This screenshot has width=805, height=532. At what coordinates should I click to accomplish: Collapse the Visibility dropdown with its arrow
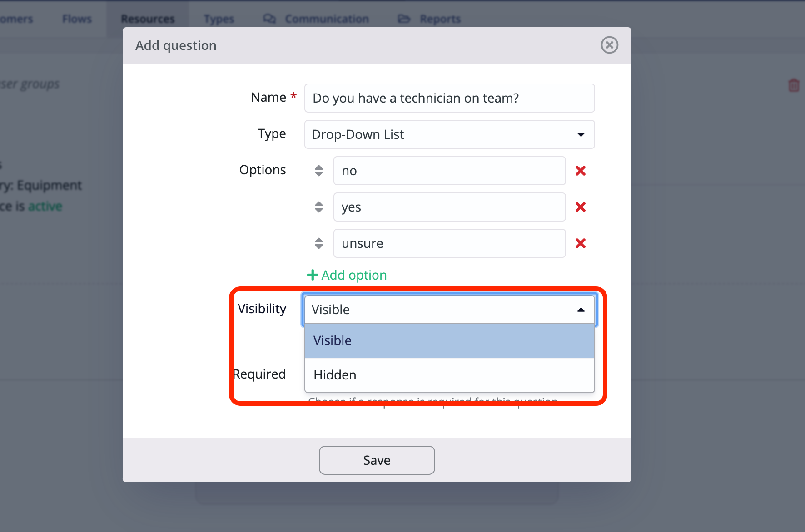(x=581, y=310)
